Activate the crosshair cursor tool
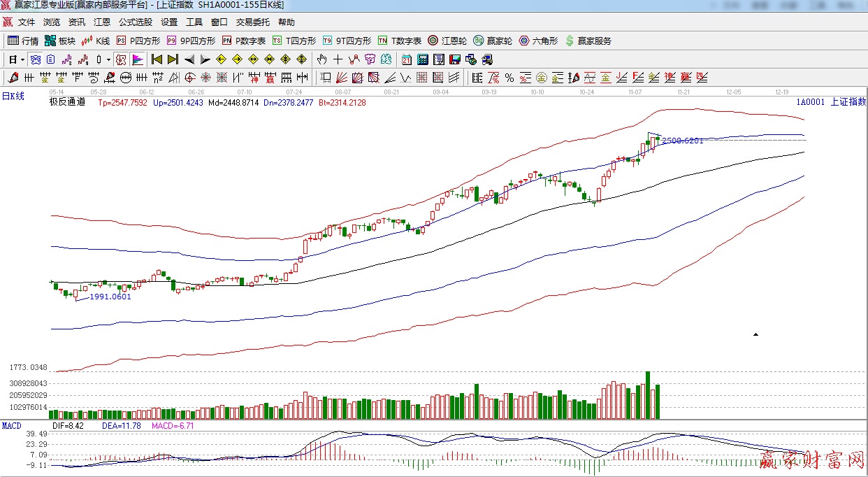The height and width of the screenshot is (477, 868). [338, 59]
